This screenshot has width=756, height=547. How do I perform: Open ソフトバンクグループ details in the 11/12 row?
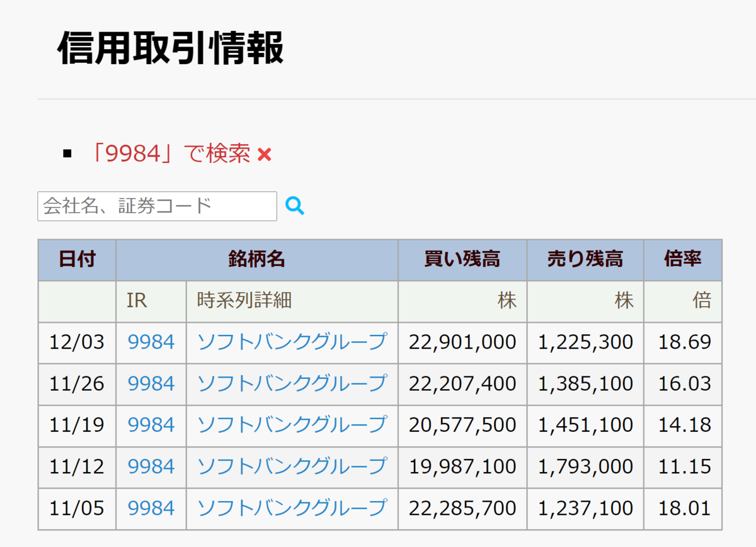pos(292,466)
